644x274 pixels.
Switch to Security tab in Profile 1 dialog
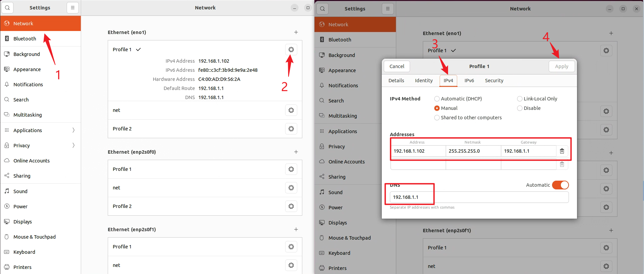coord(494,81)
